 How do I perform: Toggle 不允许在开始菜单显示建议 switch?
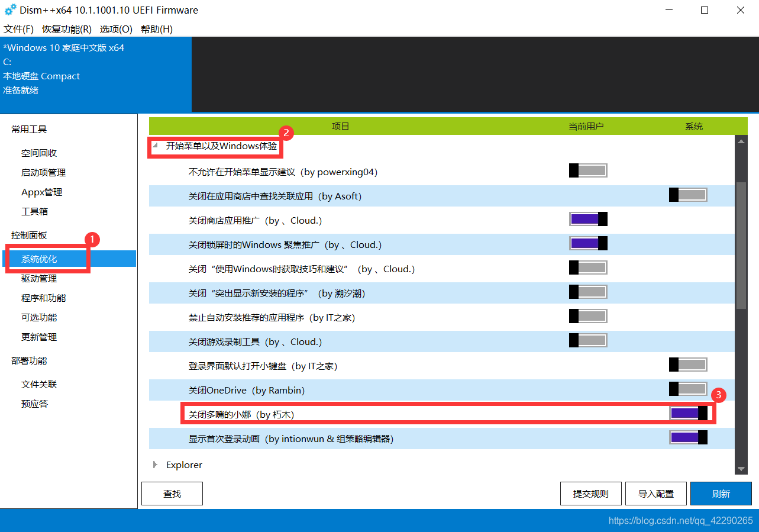click(x=588, y=171)
